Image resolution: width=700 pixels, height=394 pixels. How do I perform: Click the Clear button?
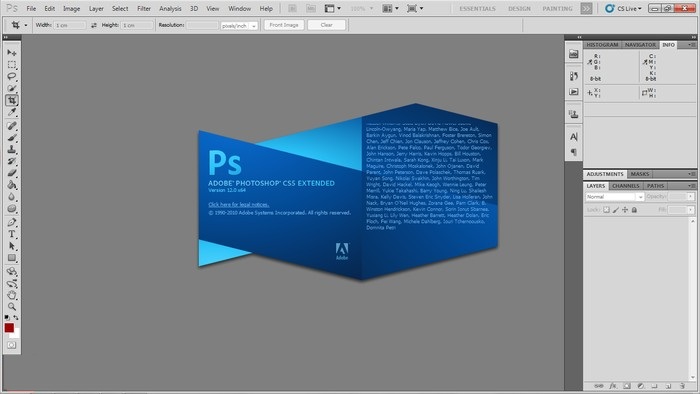[326, 25]
